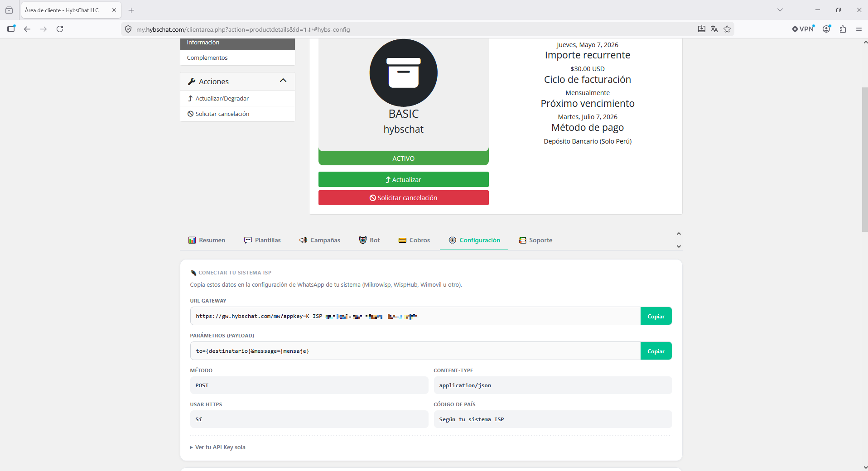
Task: Close the Área de cliente tab
Action: tap(114, 10)
